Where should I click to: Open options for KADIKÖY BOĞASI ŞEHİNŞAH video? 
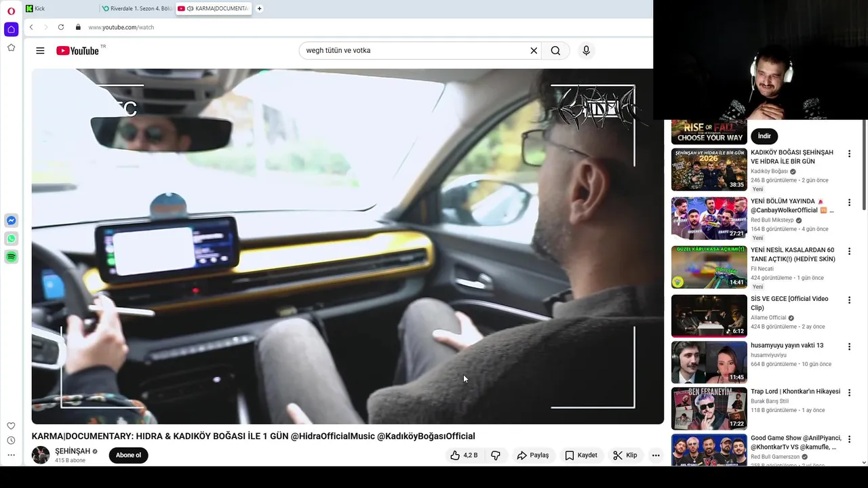[x=849, y=154]
